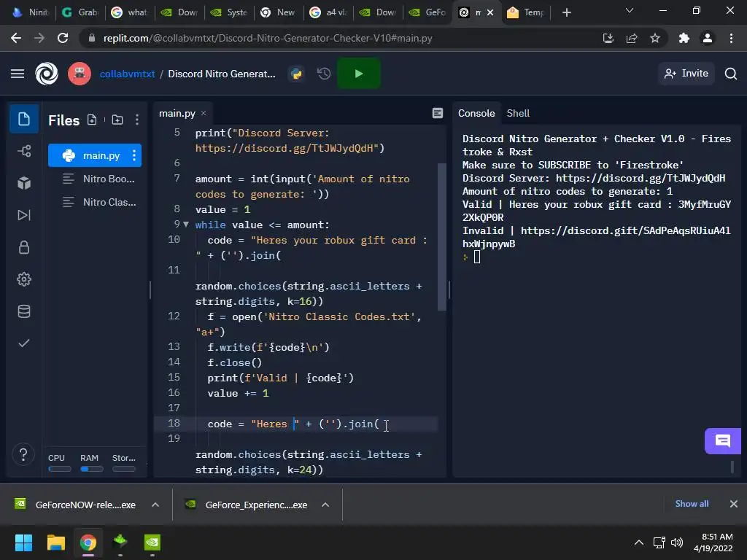Share this page icon in address bar
This screenshot has height=560, width=747.
coord(632,38)
